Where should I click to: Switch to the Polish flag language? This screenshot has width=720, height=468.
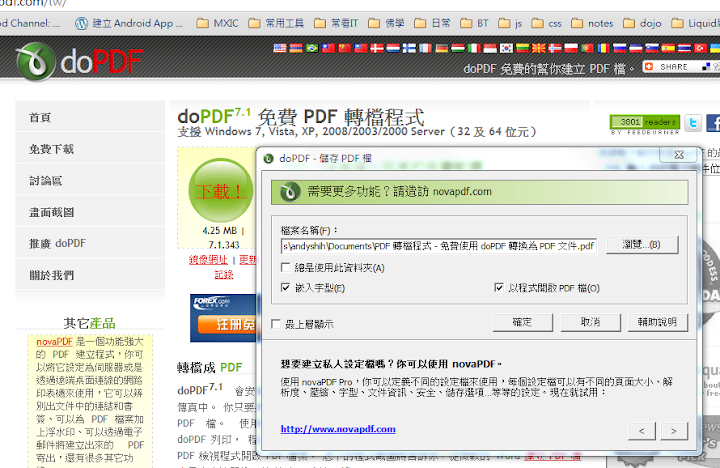(x=571, y=48)
